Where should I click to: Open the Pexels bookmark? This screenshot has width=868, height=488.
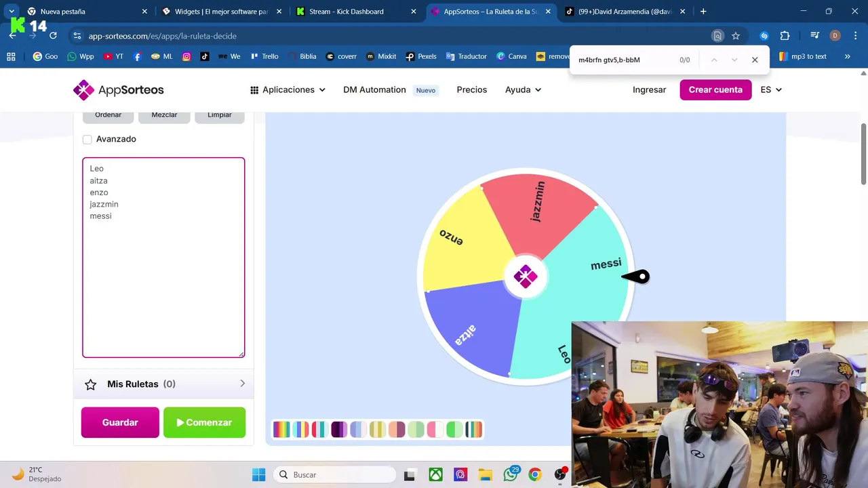click(421, 56)
